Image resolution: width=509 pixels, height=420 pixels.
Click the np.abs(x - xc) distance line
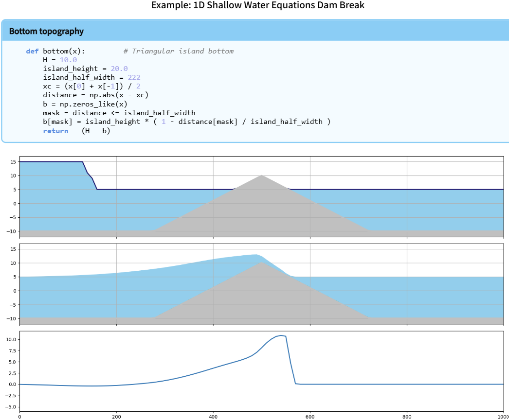[95, 95]
